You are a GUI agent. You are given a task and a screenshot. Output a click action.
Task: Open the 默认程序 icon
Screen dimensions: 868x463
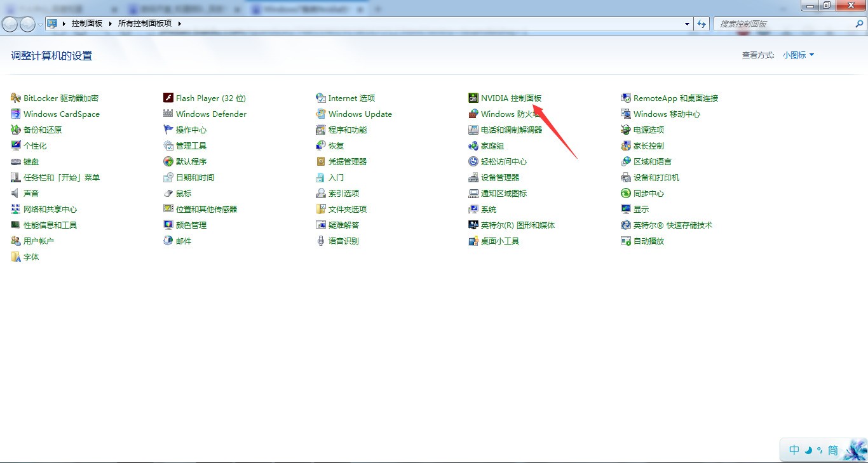pyautogui.click(x=168, y=161)
